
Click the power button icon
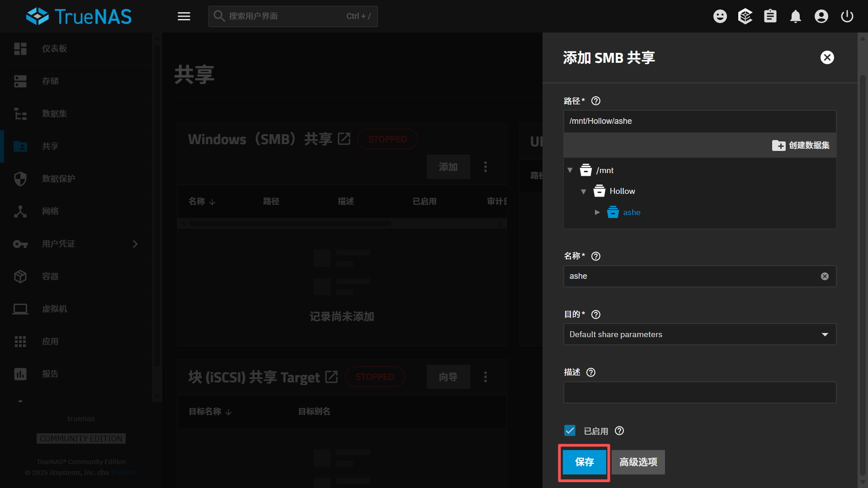click(x=847, y=16)
